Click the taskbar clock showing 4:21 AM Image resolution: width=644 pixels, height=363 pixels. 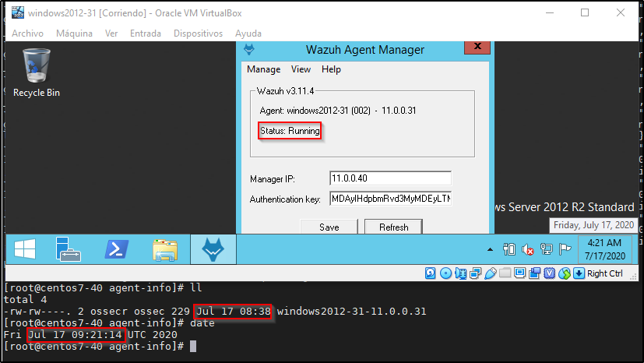click(x=604, y=249)
